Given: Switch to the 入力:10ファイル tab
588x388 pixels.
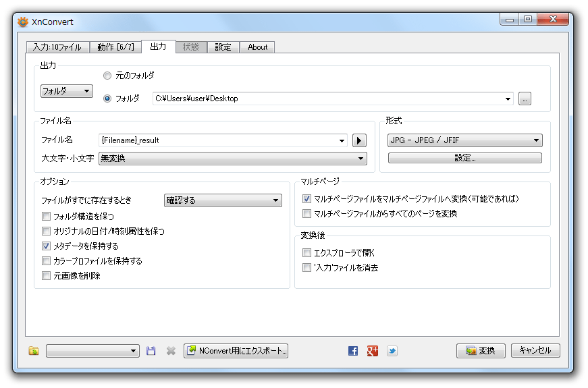Looking at the screenshot, I should (x=57, y=47).
